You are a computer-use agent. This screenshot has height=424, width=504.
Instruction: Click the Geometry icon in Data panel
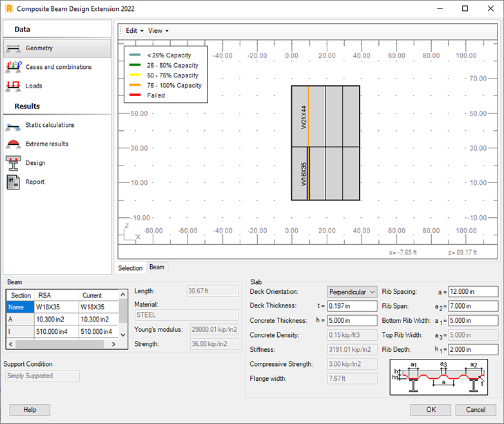(x=13, y=48)
